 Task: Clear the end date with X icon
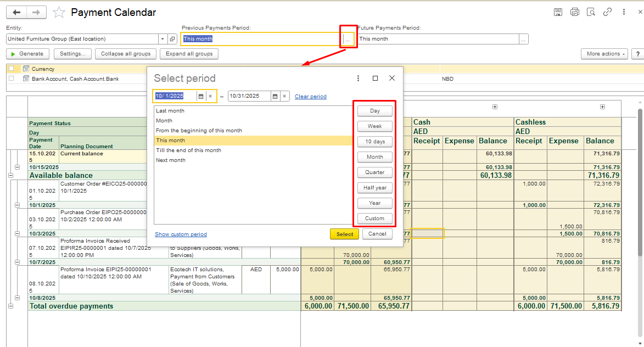coord(284,96)
